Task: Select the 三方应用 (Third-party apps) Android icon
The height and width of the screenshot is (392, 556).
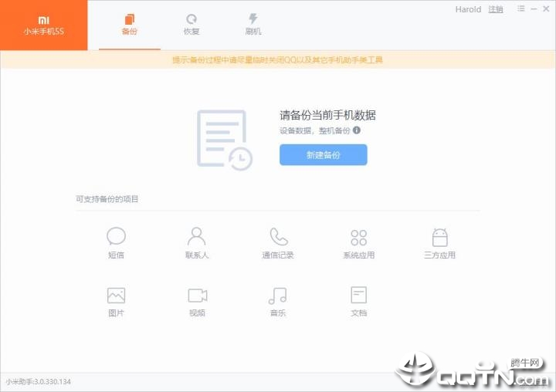Action: click(x=439, y=237)
